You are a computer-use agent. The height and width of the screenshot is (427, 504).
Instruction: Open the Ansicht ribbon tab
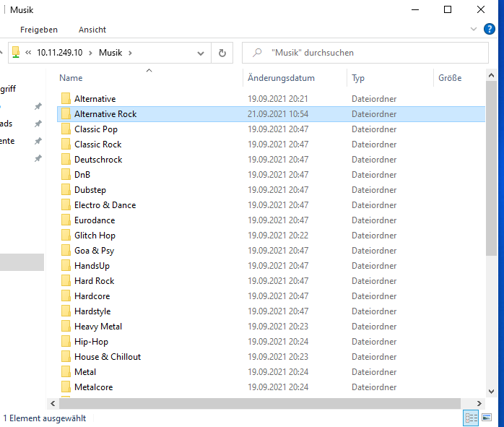coord(92,30)
